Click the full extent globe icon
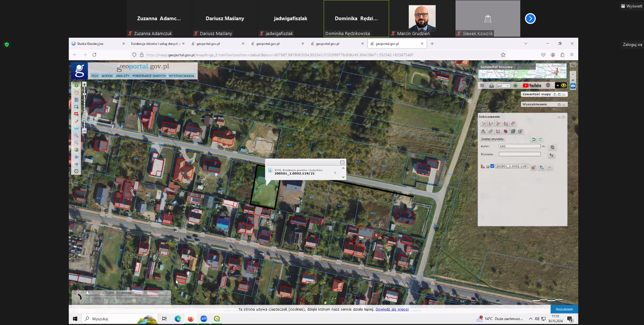Viewport: 644px width, 325px height. pos(76,150)
